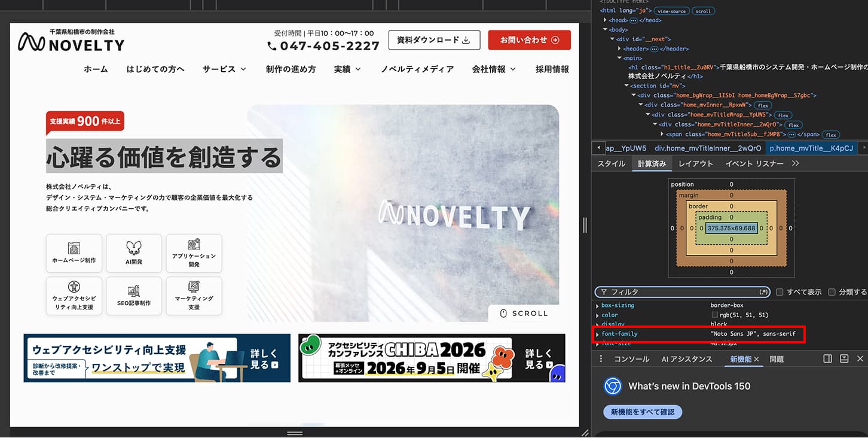Collapse the body element node

pyautogui.click(x=606, y=29)
